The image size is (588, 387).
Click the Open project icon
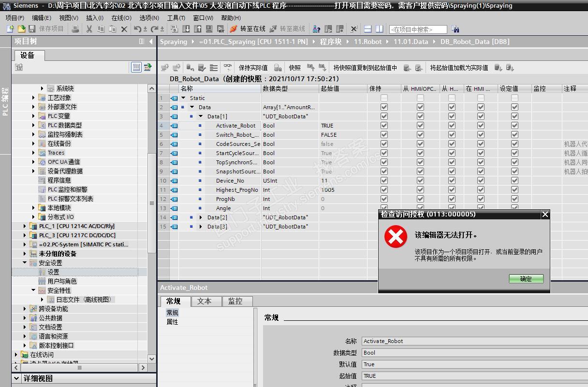[21, 29]
